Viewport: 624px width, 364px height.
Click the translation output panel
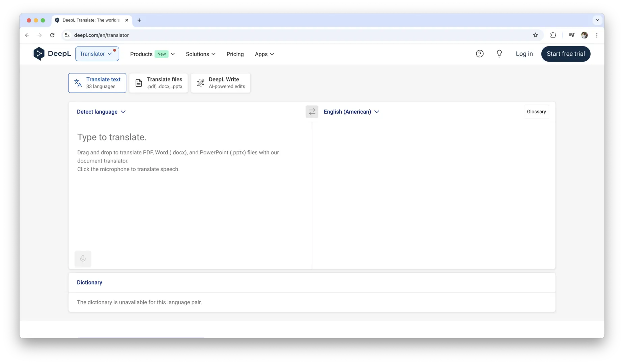434,195
